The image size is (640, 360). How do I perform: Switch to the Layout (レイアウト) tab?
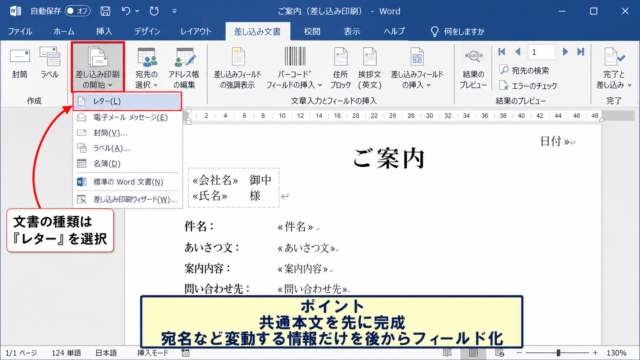point(196,31)
